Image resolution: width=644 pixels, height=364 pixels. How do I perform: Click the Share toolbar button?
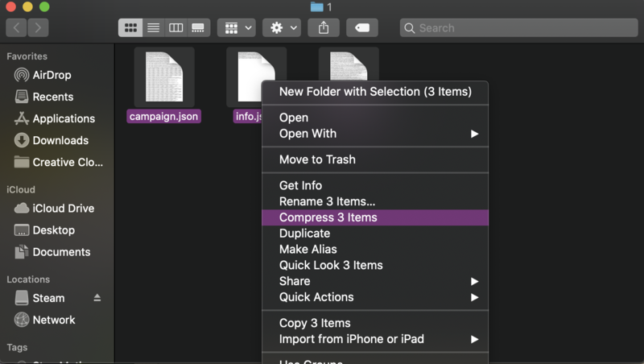tap(324, 28)
